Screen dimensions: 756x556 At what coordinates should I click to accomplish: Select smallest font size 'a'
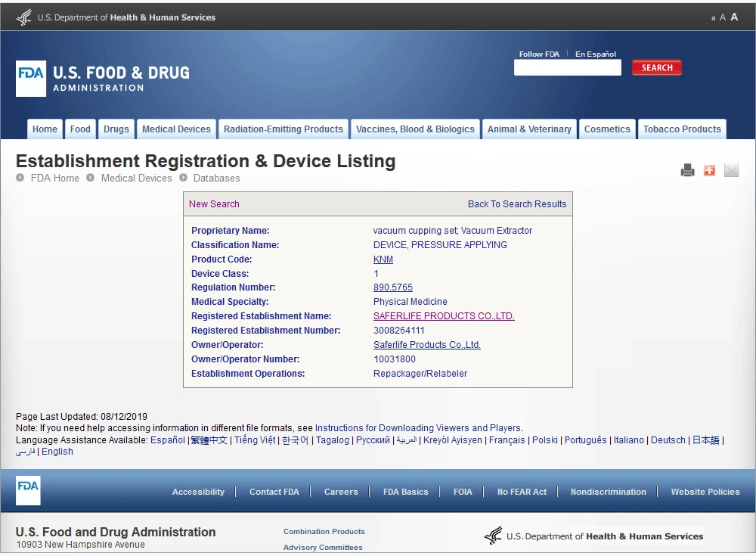713,18
